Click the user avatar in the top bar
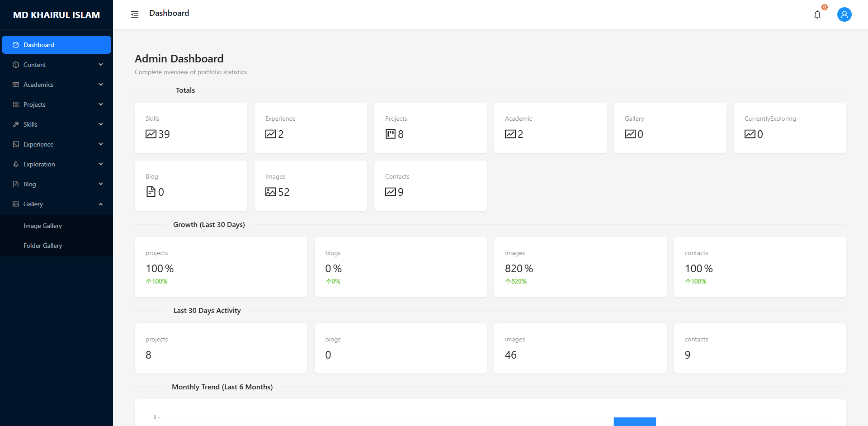Image resolution: width=868 pixels, height=426 pixels. coord(844,14)
